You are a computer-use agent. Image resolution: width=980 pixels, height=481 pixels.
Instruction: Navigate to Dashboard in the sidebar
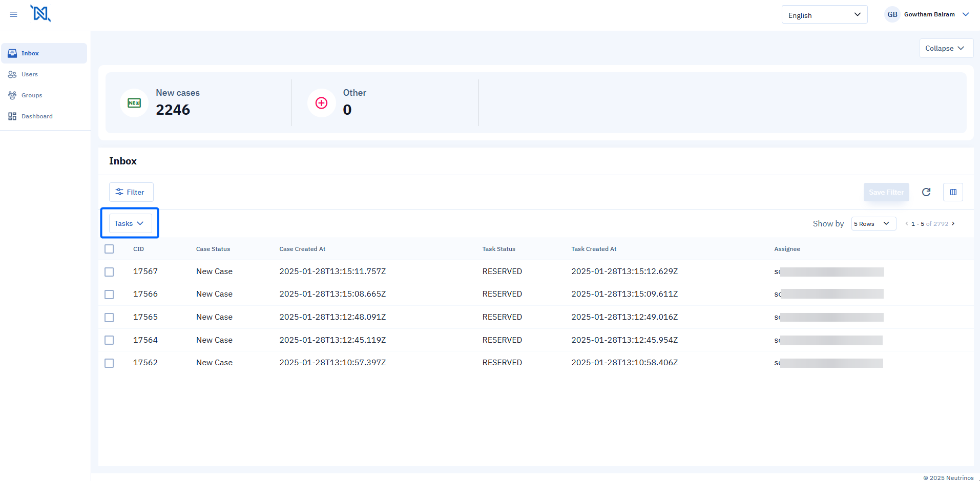pos(37,116)
